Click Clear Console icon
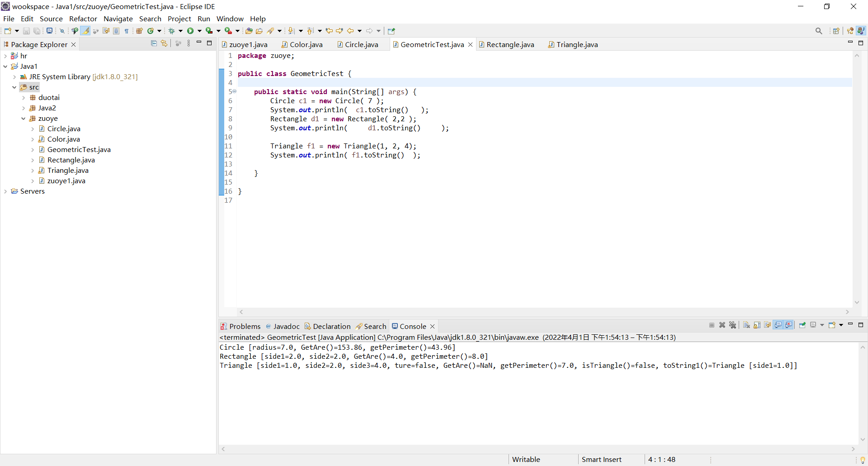The height and width of the screenshot is (466, 868). tap(746, 325)
